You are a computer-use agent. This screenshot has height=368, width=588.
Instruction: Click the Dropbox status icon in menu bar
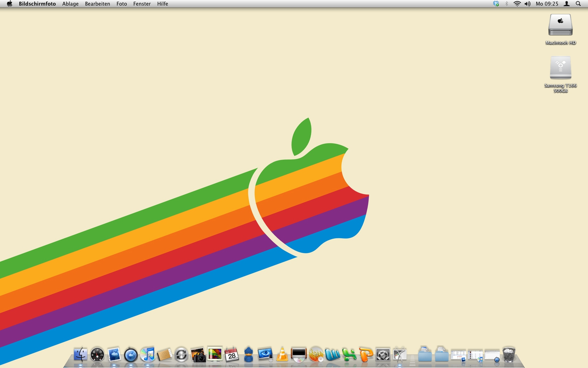(x=496, y=4)
